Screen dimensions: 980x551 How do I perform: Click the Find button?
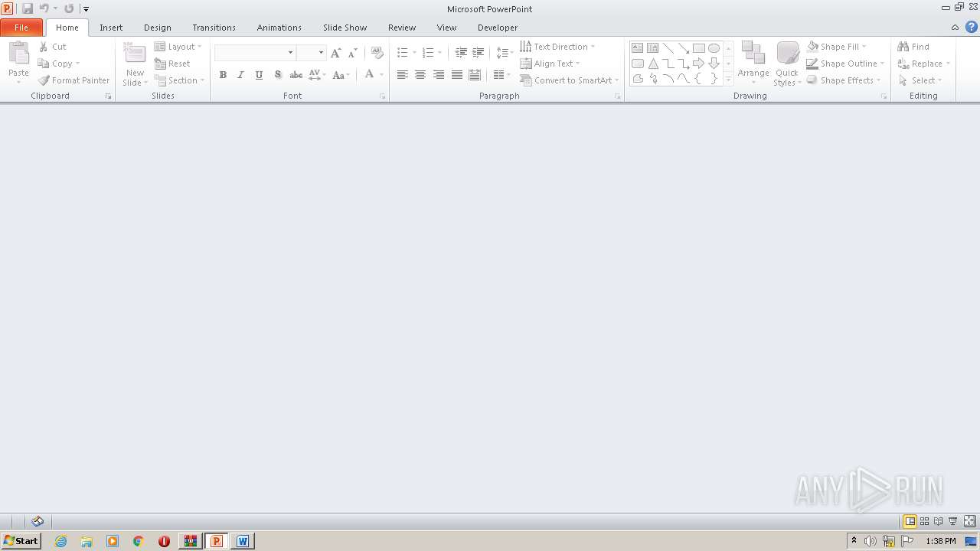click(x=913, y=47)
